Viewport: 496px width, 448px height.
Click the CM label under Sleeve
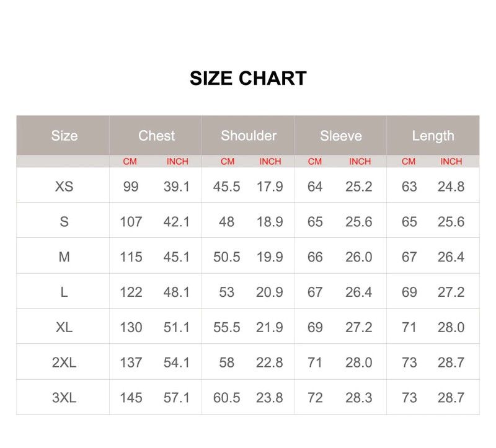[x=315, y=162]
